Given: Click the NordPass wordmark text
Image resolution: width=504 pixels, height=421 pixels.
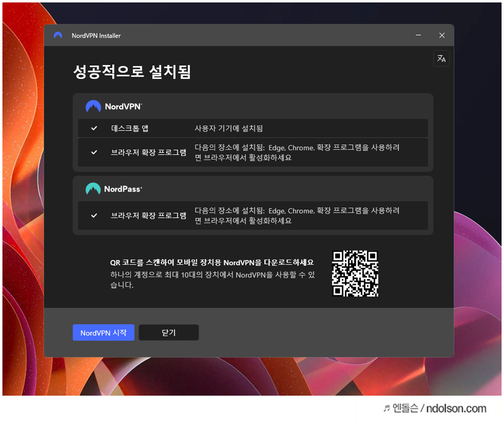Looking at the screenshot, I should [x=123, y=189].
